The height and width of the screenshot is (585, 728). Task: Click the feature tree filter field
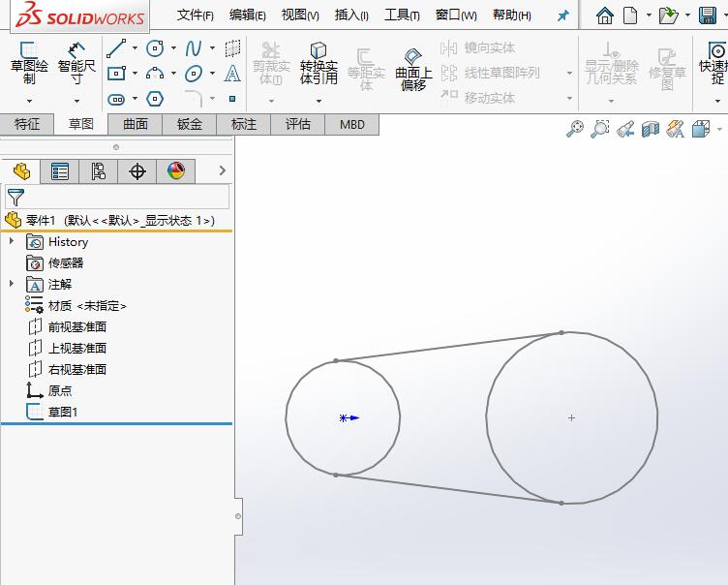(x=117, y=197)
